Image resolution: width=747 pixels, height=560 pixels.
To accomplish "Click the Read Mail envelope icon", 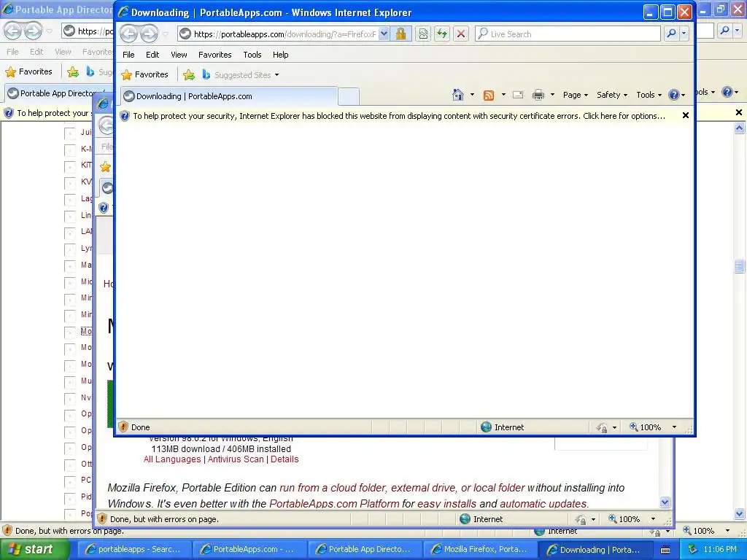I will point(518,95).
